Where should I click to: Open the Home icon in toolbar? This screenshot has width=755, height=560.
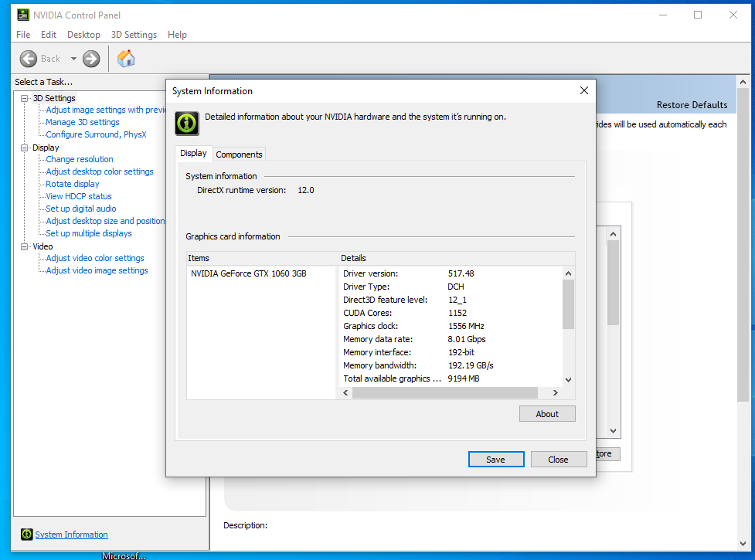(x=126, y=59)
